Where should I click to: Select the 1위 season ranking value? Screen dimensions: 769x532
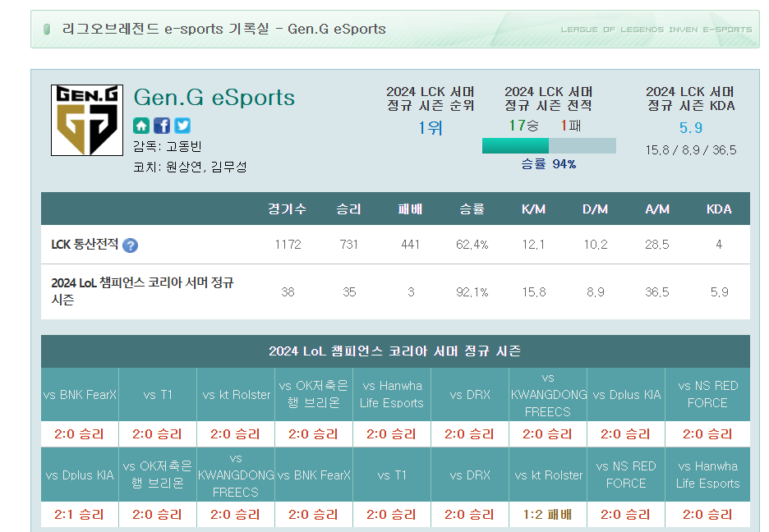pyautogui.click(x=431, y=128)
